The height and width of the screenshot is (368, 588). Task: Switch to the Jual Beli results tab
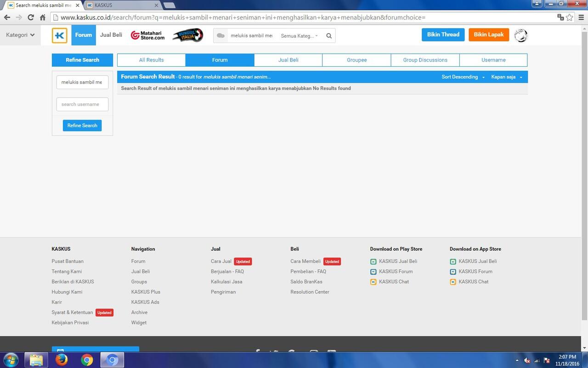pyautogui.click(x=288, y=60)
